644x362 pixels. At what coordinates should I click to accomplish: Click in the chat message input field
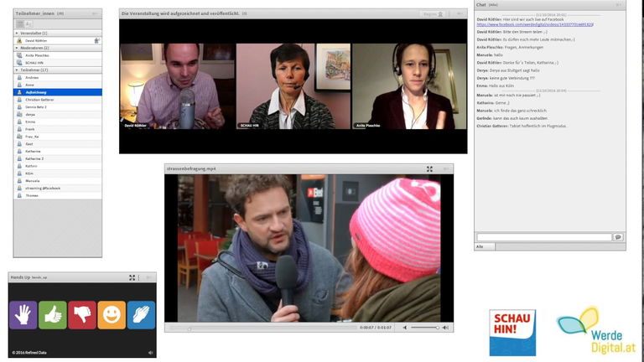[x=543, y=237]
